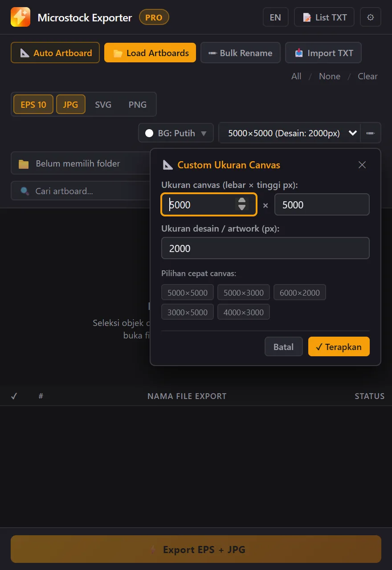392x570 pixels.
Task: Click the Microstock Exporter lightning logo
Action: click(20, 17)
